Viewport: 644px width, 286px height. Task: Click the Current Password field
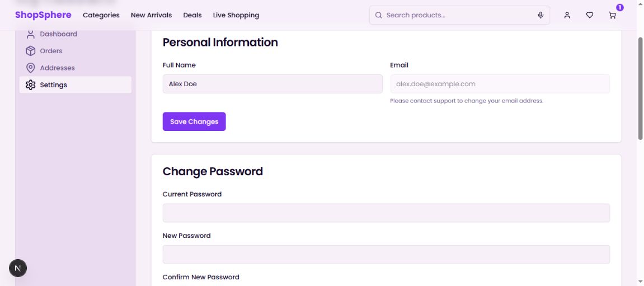(386, 213)
